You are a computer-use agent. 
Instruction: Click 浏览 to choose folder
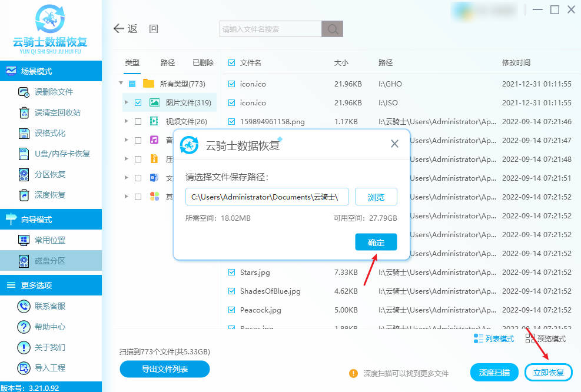click(x=376, y=197)
